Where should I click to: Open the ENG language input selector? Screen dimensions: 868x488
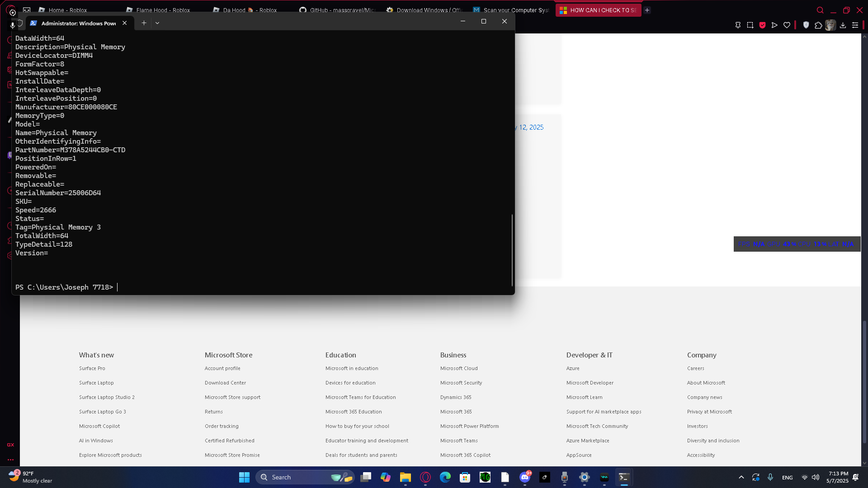(787, 478)
